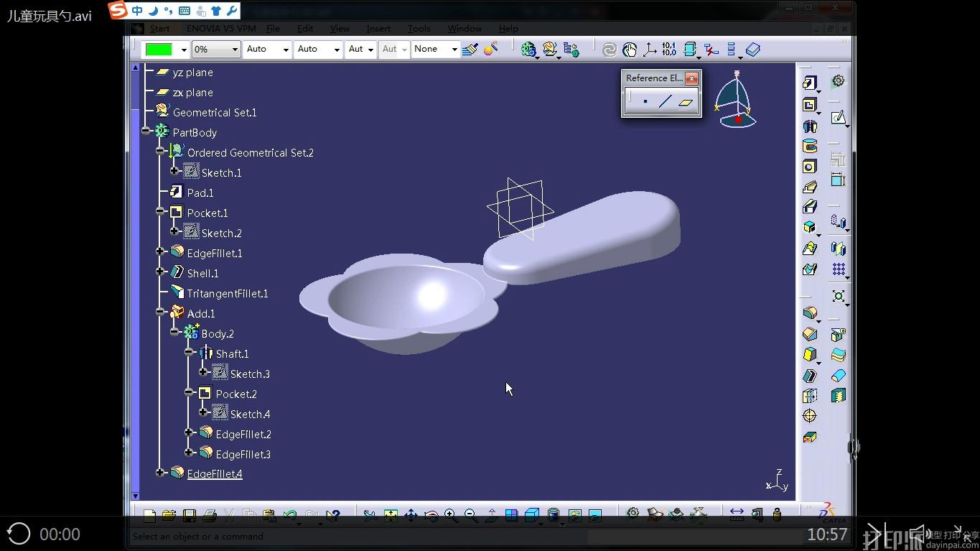Expand the Shell.1 node
The height and width of the screenshot is (551, 980).
pos(160,272)
